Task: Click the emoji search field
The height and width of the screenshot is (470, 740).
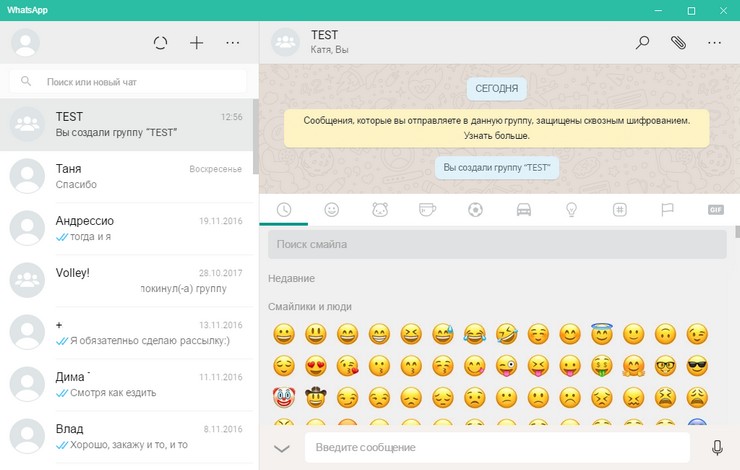Action: (497, 244)
